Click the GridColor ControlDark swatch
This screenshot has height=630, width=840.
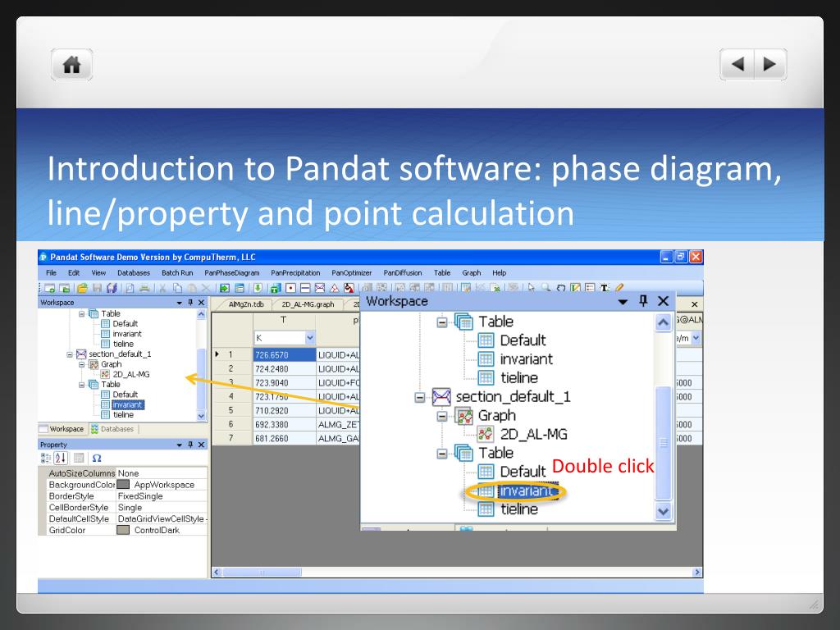[x=123, y=531]
